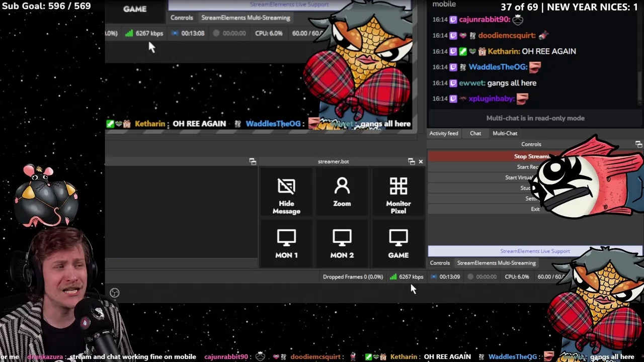The image size is (644, 362).
Task: Click the green badge beside Ketharin in Multi-Chat
Action: pyautogui.click(x=463, y=51)
